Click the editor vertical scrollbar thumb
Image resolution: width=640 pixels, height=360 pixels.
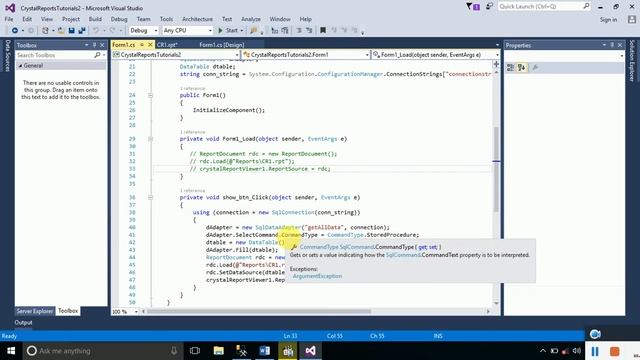coord(496,169)
